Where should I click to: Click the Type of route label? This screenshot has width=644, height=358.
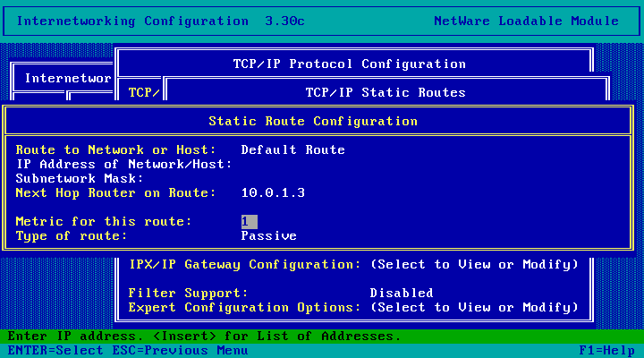click(x=72, y=236)
